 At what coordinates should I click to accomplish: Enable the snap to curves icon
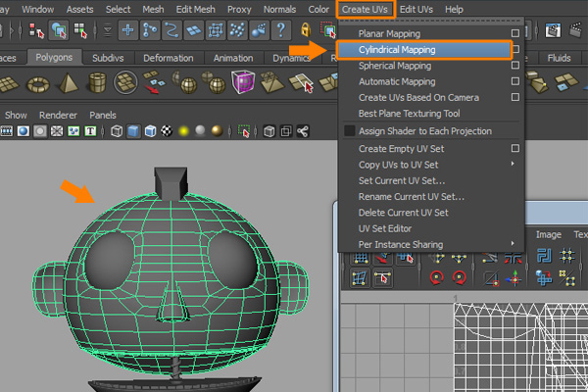click(173, 31)
